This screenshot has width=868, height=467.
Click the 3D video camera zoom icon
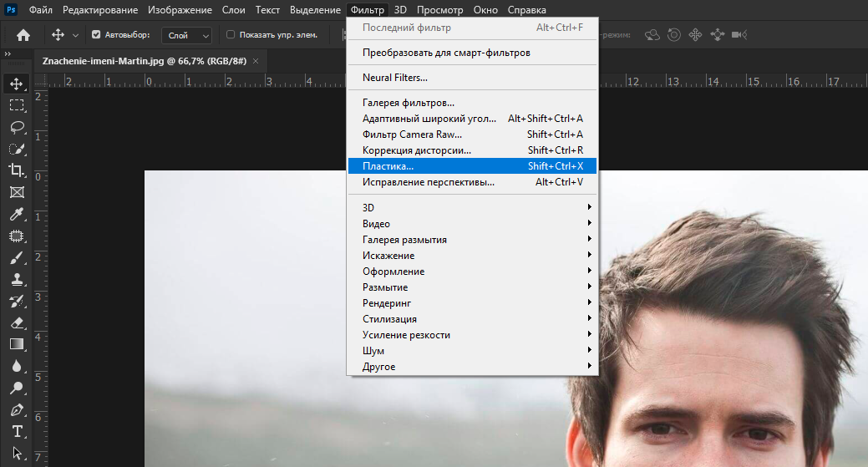[x=739, y=35]
